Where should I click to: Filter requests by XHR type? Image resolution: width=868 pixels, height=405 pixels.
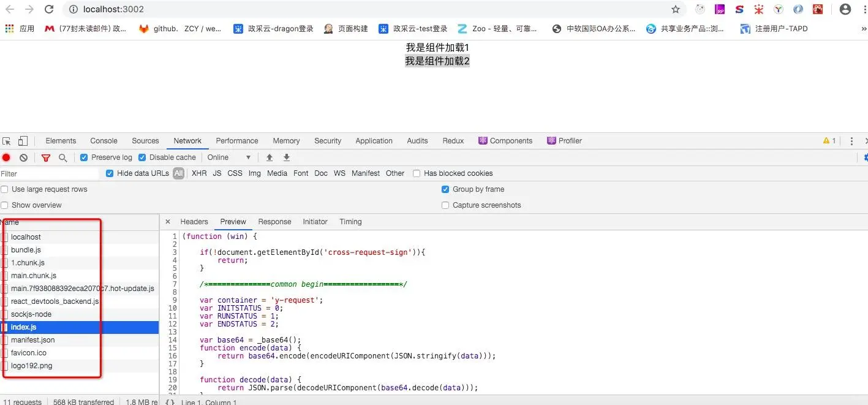point(199,173)
